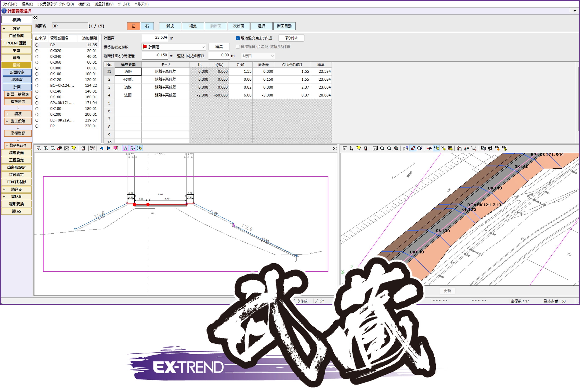Collapse the left panel with double chevron
The width and height of the screenshot is (580, 392).
(x=35, y=18)
